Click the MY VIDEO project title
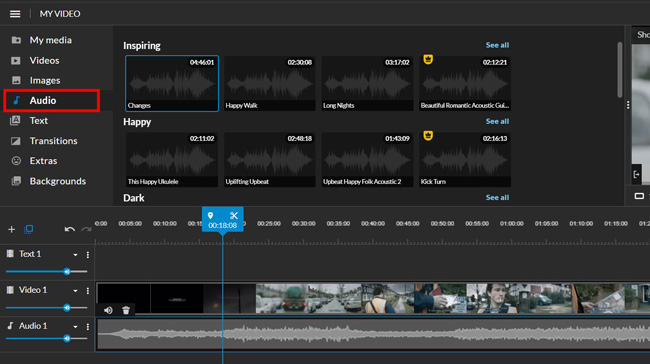 coord(60,14)
